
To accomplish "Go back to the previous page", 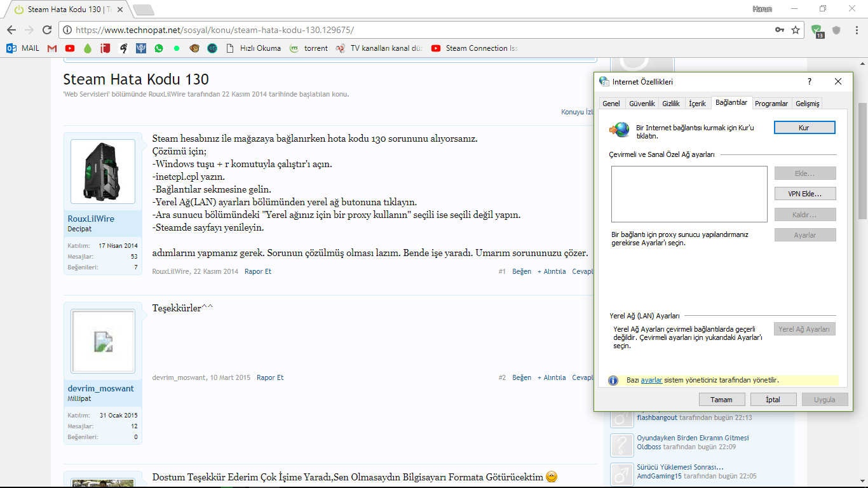I will [x=11, y=30].
